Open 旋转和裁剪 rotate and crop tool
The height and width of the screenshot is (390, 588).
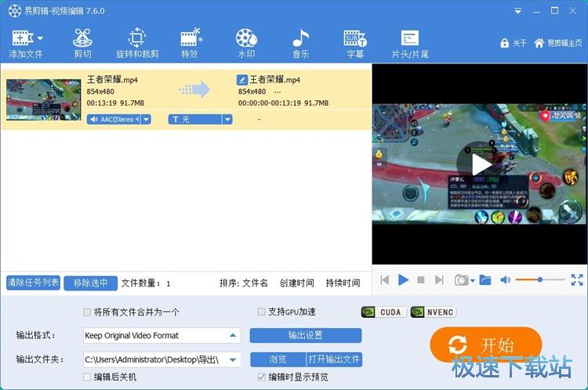tap(137, 44)
